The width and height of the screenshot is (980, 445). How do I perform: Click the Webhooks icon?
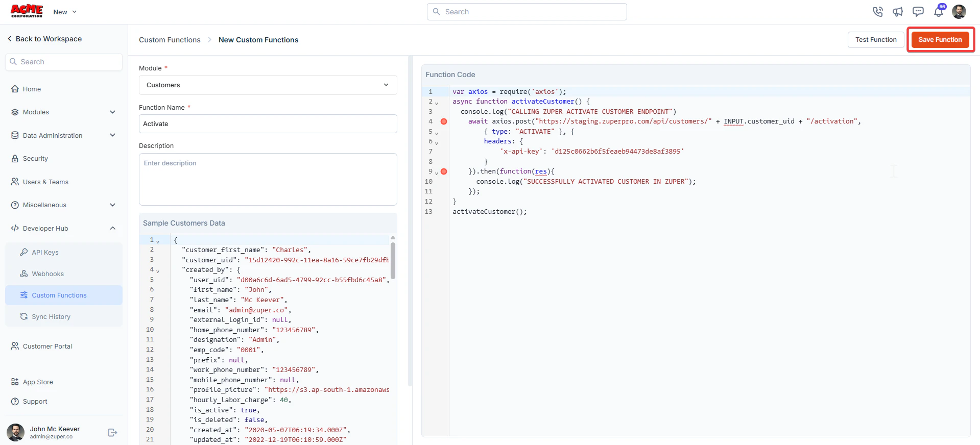24,274
